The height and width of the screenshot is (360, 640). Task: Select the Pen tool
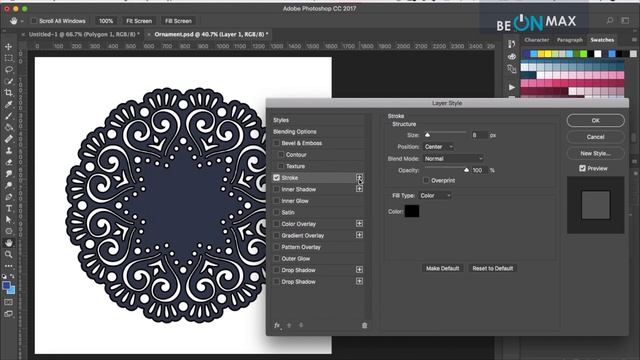point(9,197)
